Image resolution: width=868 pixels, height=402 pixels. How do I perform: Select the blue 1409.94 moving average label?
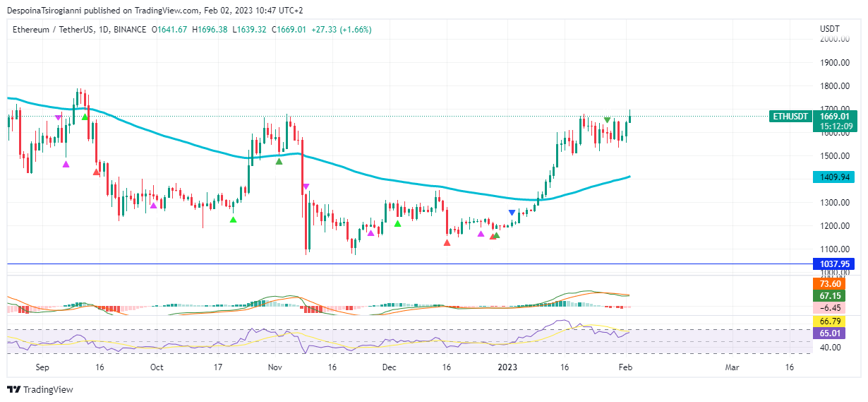click(x=833, y=177)
